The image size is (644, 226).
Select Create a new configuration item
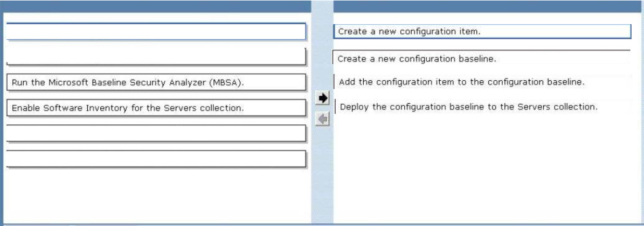click(x=482, y=32)
